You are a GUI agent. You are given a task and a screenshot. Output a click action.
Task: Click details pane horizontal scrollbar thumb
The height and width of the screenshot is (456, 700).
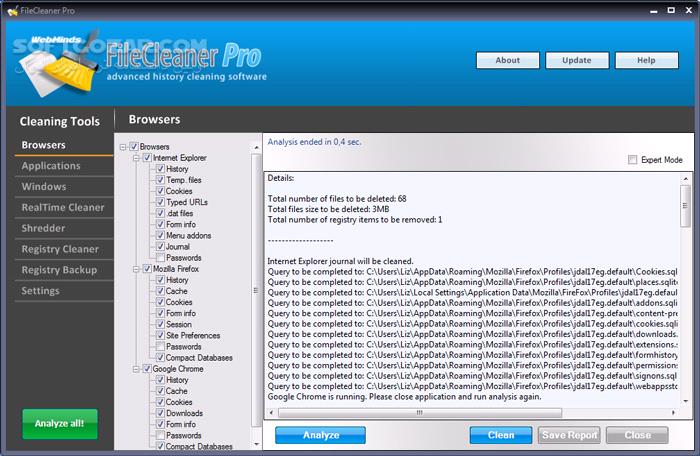click(420, 413)
